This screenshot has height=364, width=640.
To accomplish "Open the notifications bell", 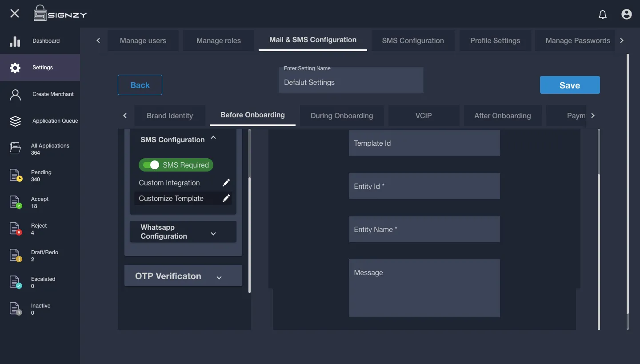I will tap(603, 15).
